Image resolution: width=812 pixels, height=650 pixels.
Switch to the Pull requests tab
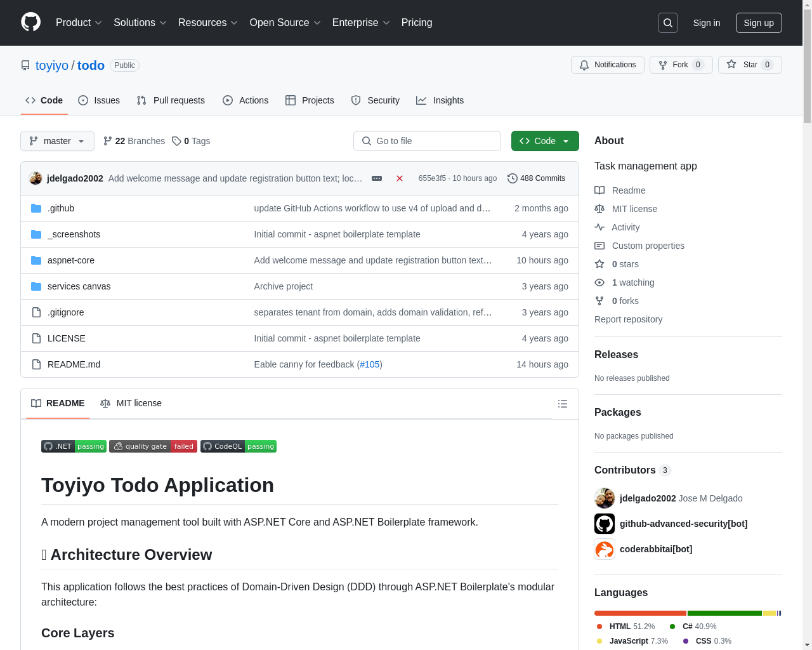(x=171, y=100)
